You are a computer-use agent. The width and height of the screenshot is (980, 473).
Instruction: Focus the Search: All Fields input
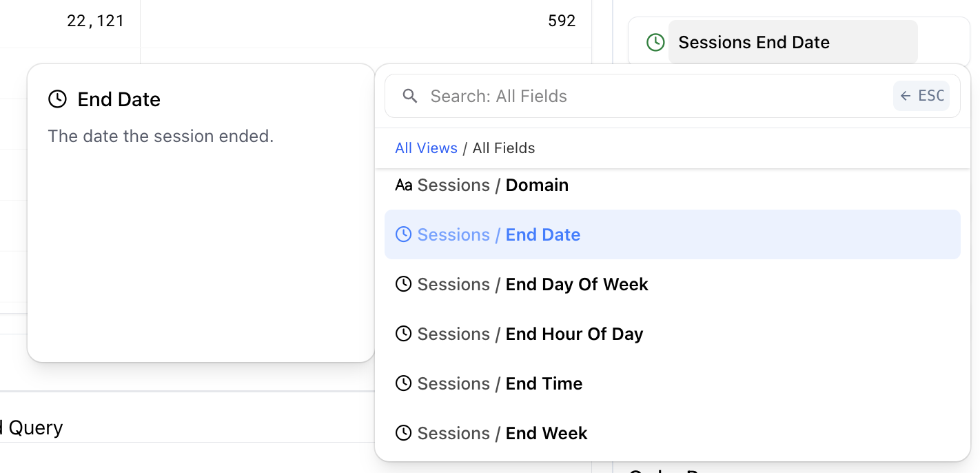655,96
